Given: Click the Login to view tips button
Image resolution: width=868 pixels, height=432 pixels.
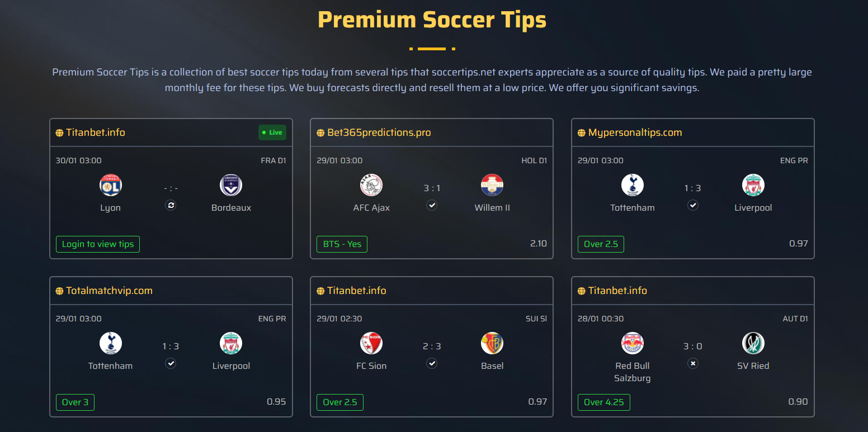Looking at the screenshot, I should pos(97,244).
